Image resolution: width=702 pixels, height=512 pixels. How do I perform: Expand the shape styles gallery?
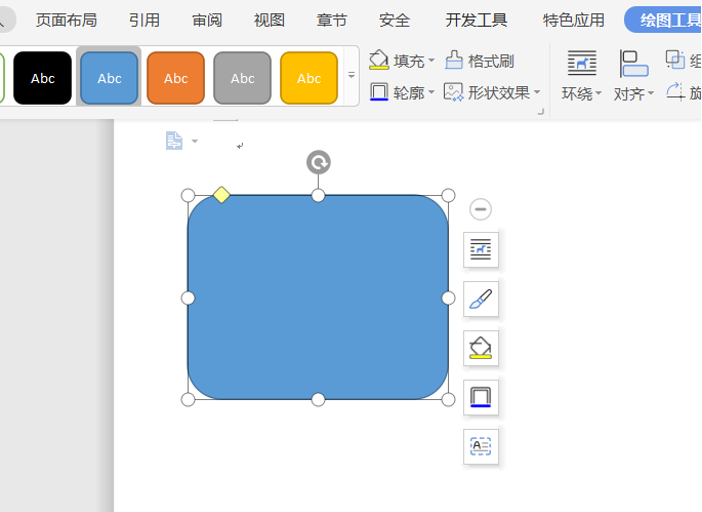click(x=351, y=75)
